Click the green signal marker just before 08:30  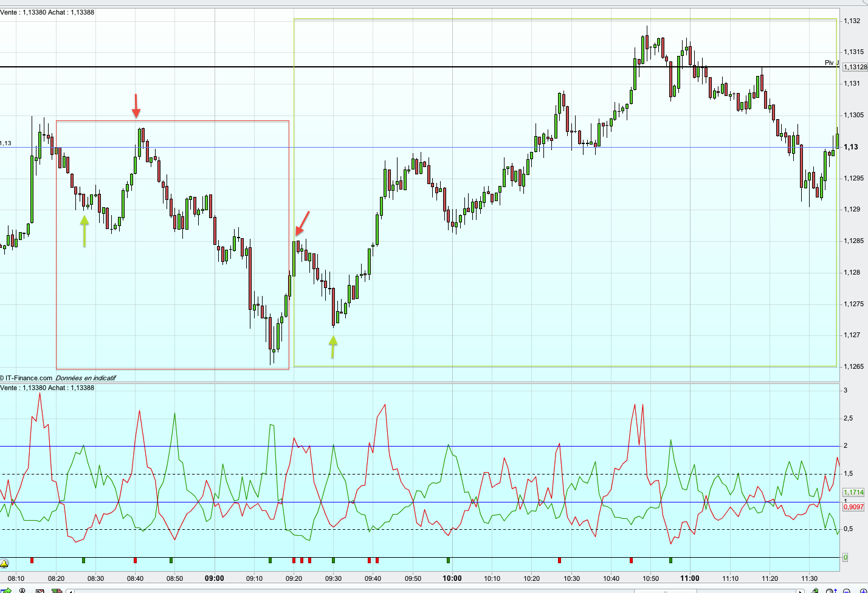click(83, 560)
